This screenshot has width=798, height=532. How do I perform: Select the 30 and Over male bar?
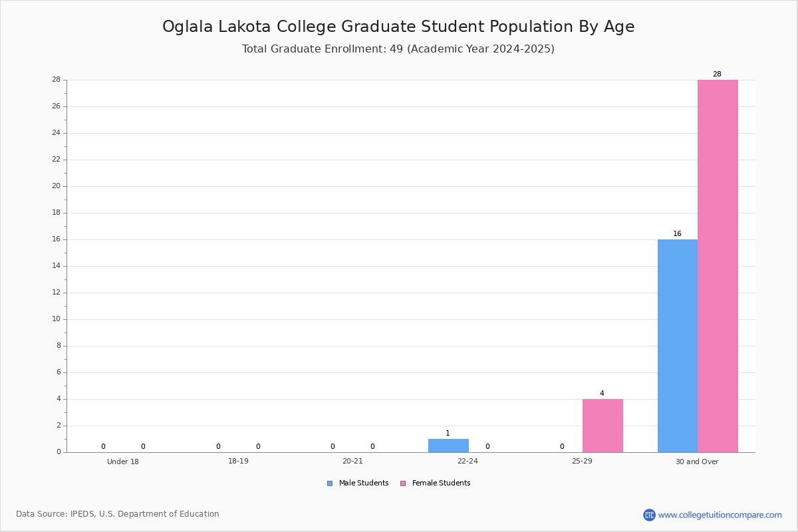(x=678, y=346)
